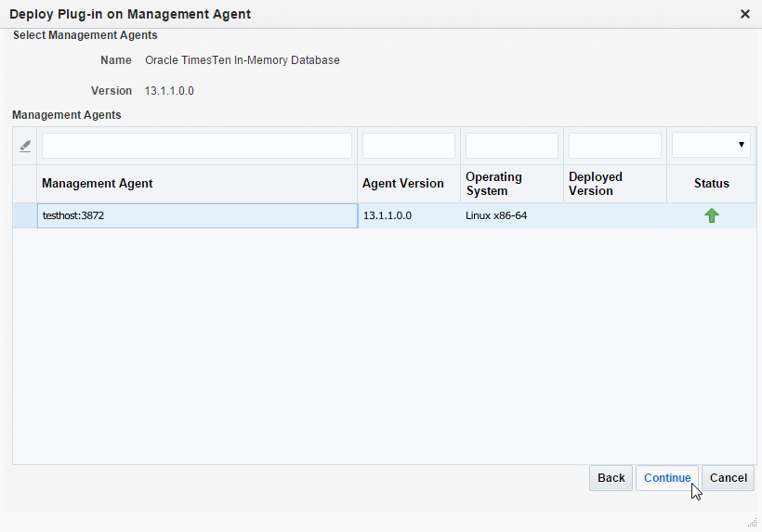
Task: Cancel the plug-in deployment dialog
Action: point(728,478)
